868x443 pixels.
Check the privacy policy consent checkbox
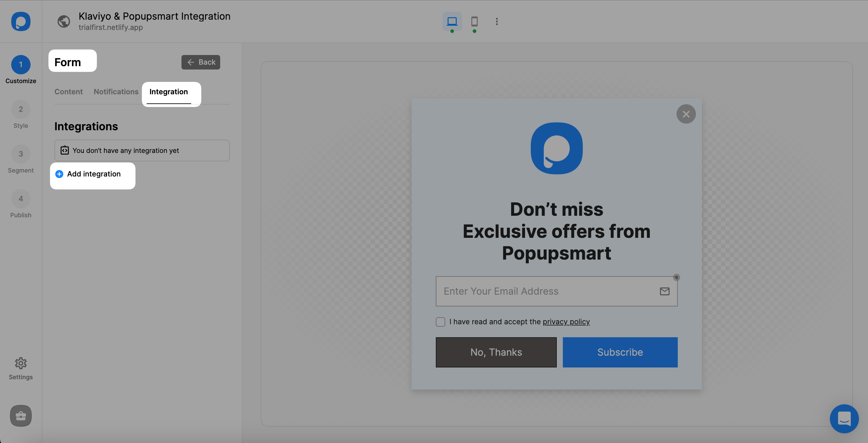pyautogui.click(x=440, y=322)
